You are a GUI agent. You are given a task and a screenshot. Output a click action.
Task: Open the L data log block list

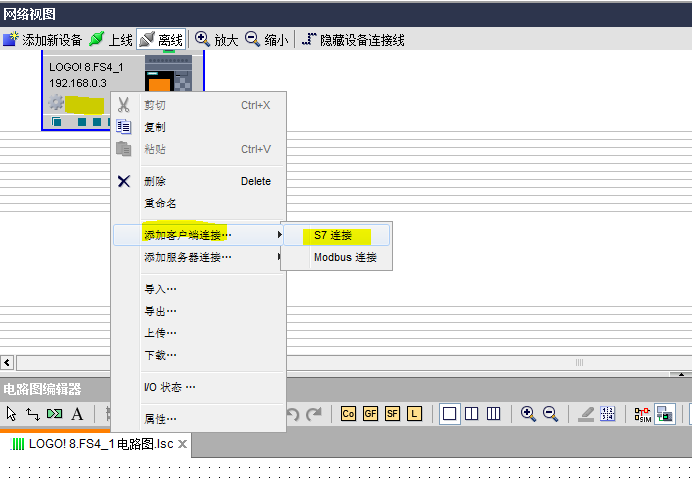[x=414, y=414]
